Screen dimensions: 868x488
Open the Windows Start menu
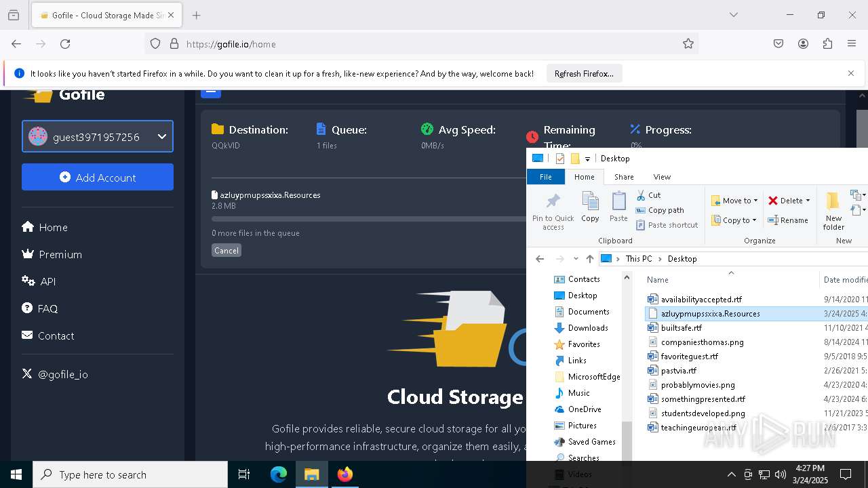coord(16,474)
